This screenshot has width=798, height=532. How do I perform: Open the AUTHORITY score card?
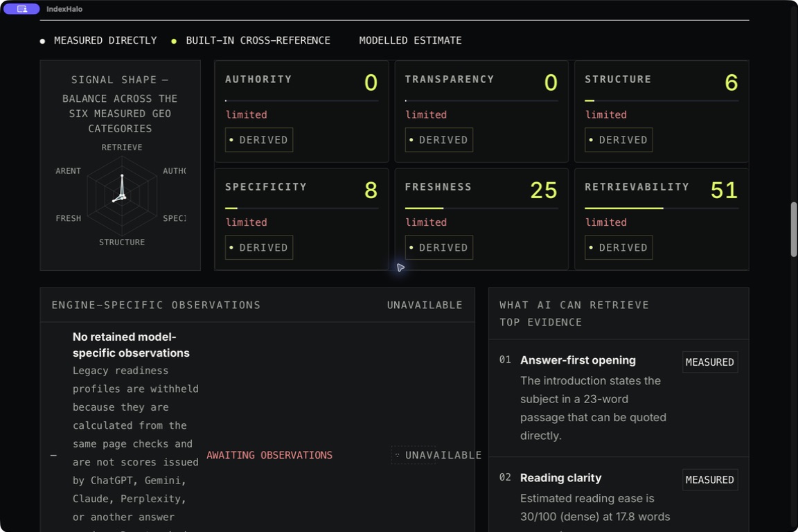302,112
